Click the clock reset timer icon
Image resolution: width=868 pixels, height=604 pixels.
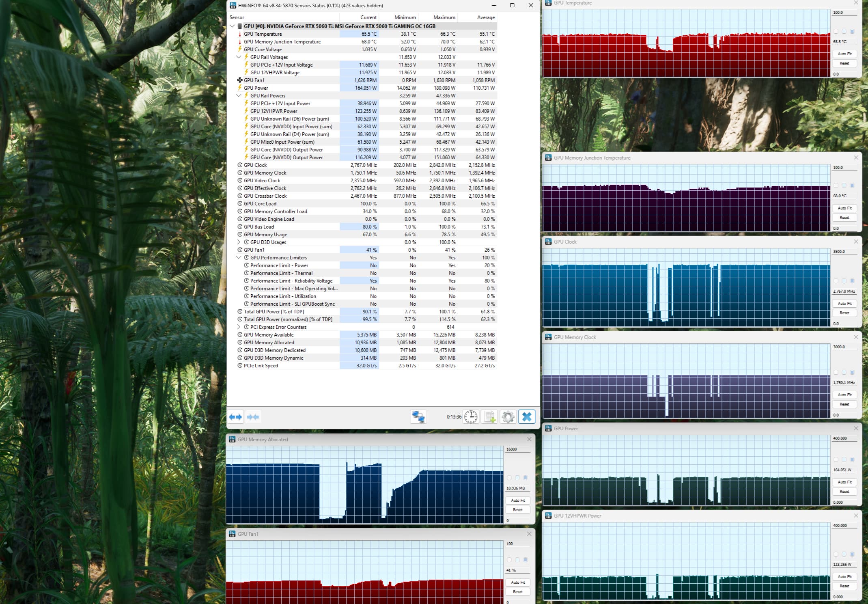point(471,417)
